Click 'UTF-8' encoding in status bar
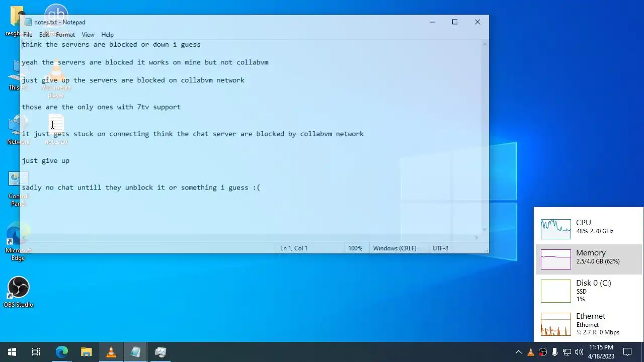Screen dimensions: 644x362 point(440,248)
